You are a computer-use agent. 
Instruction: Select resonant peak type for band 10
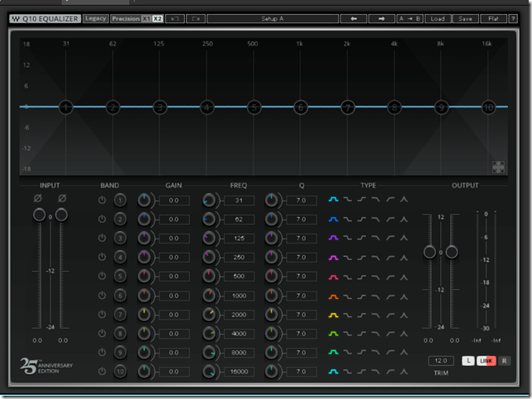point(404,372)
